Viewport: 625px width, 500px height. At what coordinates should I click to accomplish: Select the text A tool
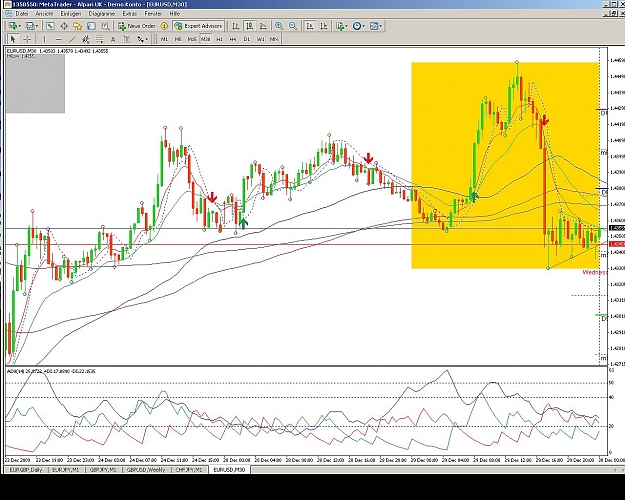pos(113,39)
